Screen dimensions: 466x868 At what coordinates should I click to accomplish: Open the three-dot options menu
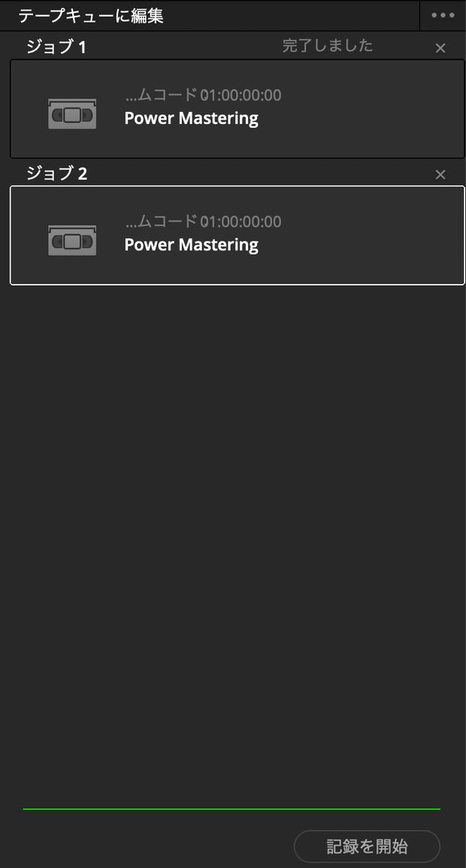443,16
